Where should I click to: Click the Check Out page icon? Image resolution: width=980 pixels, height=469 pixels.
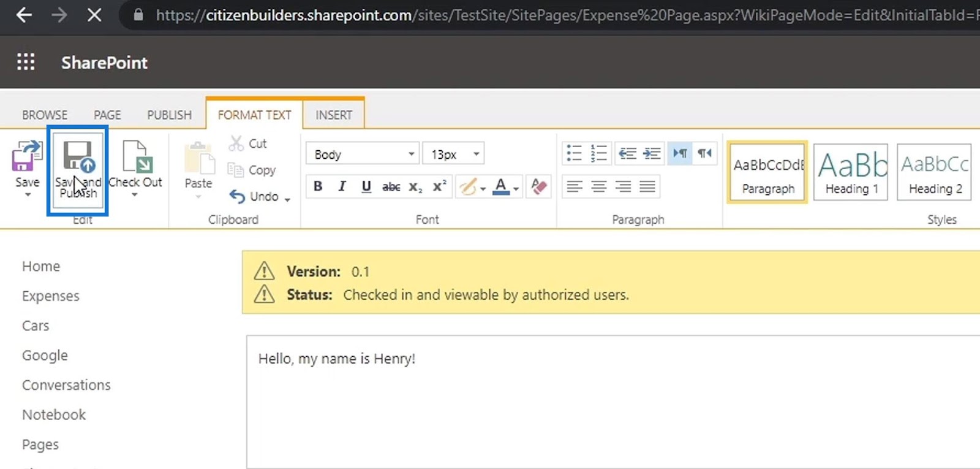click(137, 156)
